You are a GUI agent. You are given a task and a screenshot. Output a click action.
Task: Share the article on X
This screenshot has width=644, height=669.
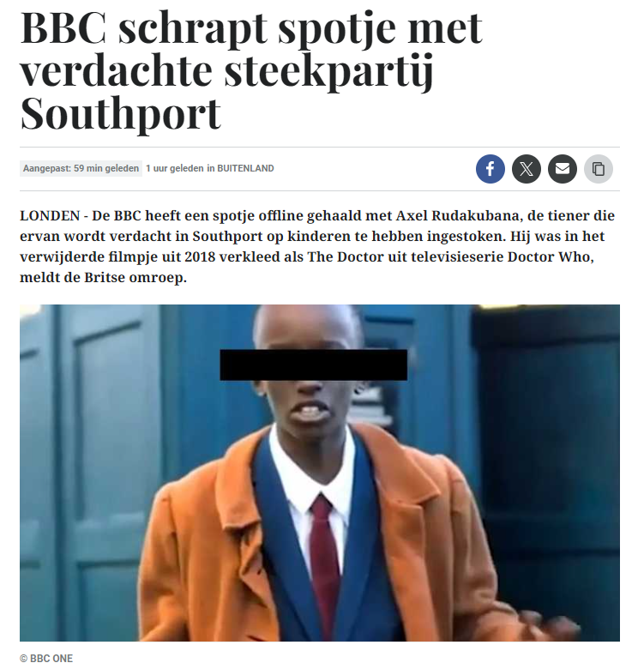(x=527, y=168)
